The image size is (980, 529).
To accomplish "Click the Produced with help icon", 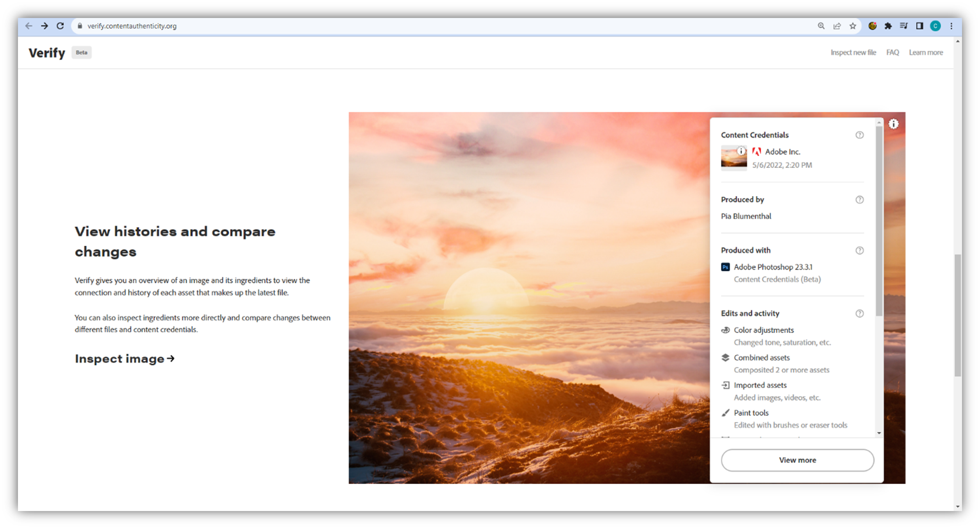I will [x=859, y=250].
